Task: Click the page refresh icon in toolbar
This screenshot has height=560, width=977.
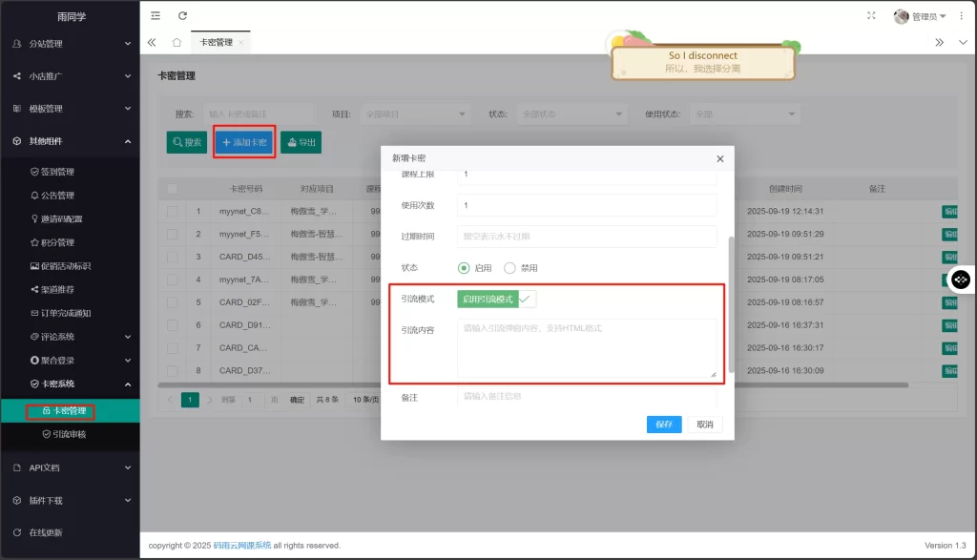Action: click(x=181, y=16)
